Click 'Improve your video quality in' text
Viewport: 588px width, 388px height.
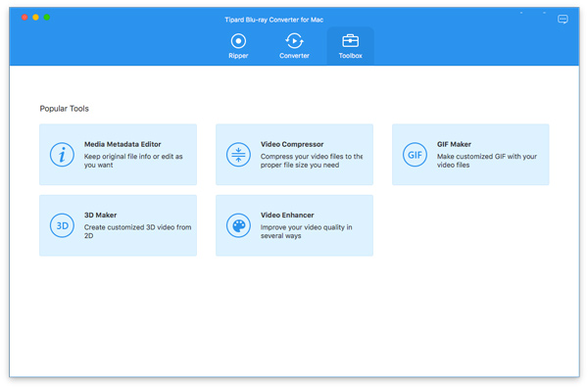pos(306,227)
